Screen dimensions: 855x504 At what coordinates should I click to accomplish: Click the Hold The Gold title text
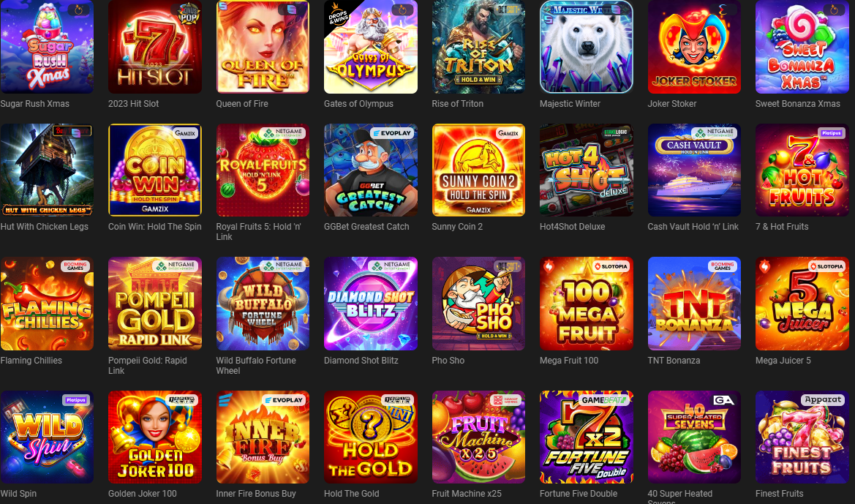coord(351,494)
